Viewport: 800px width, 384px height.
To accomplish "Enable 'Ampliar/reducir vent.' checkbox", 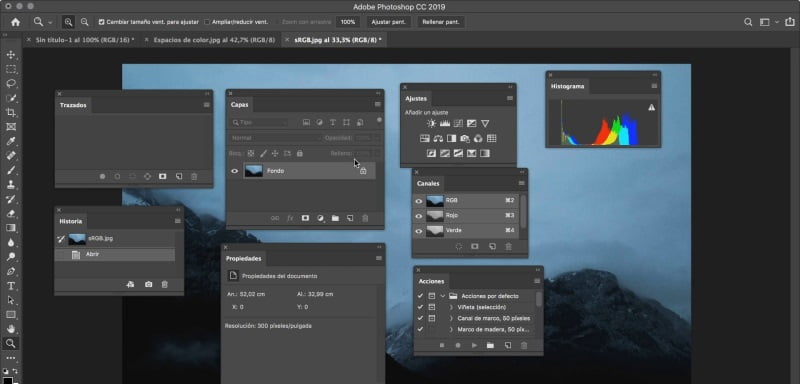I will (207, 22).
